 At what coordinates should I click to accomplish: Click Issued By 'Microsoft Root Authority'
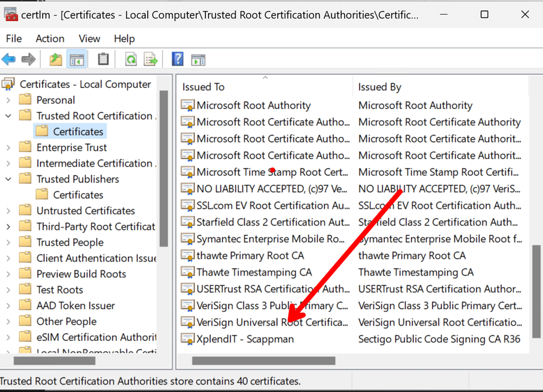tap(415, 105)
